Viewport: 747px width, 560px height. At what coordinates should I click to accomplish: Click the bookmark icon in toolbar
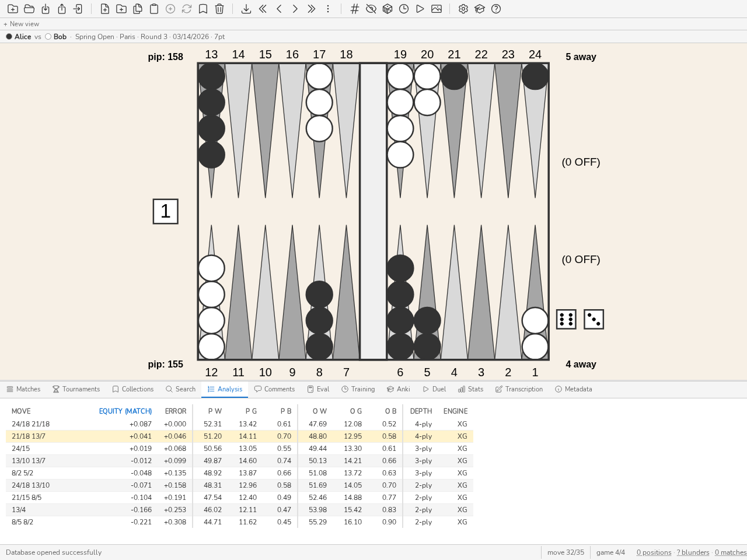point(203,9)
